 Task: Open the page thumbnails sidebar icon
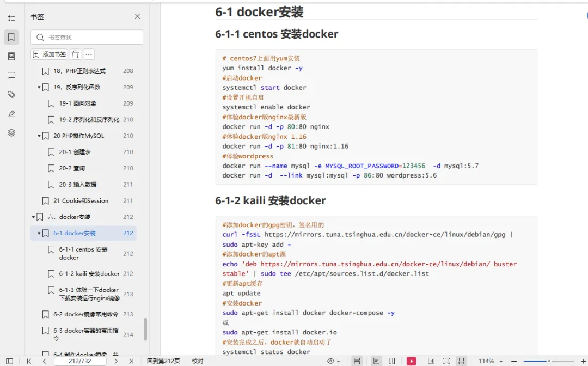(x=11, y=56)
